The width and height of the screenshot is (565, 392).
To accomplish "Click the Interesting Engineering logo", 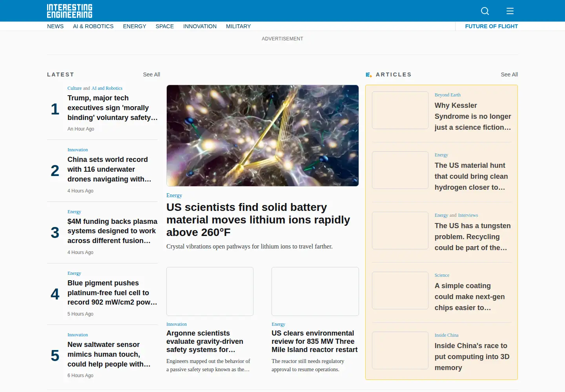I will click(69, 11).
